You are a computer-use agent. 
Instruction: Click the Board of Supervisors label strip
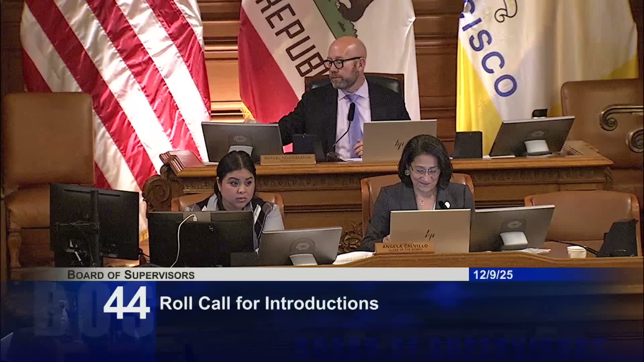(131, 275)
